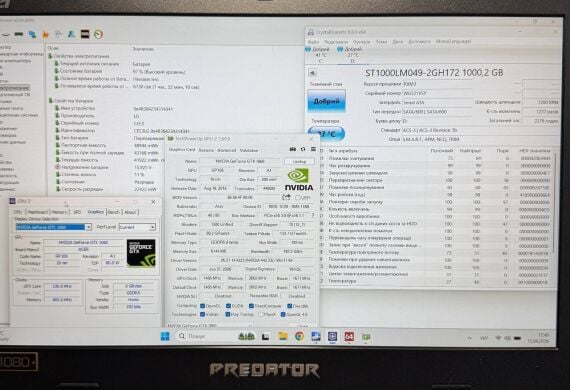
Task: Show hidden tray icons chevron
Action: [x=469, y=338]
